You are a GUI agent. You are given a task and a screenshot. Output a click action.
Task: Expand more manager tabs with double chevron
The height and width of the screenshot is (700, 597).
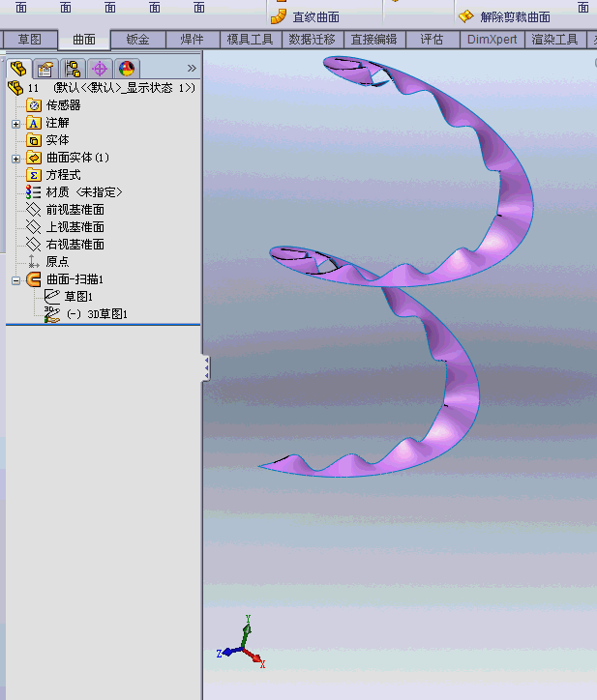click(192, 69)
